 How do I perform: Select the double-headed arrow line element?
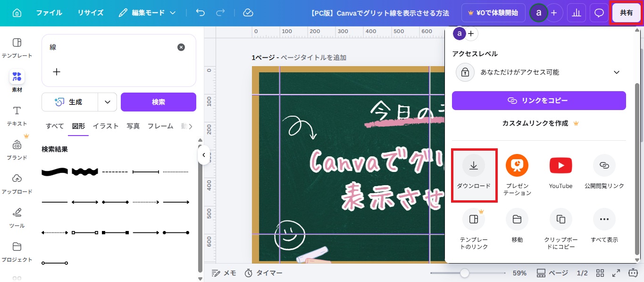(85, 202)
